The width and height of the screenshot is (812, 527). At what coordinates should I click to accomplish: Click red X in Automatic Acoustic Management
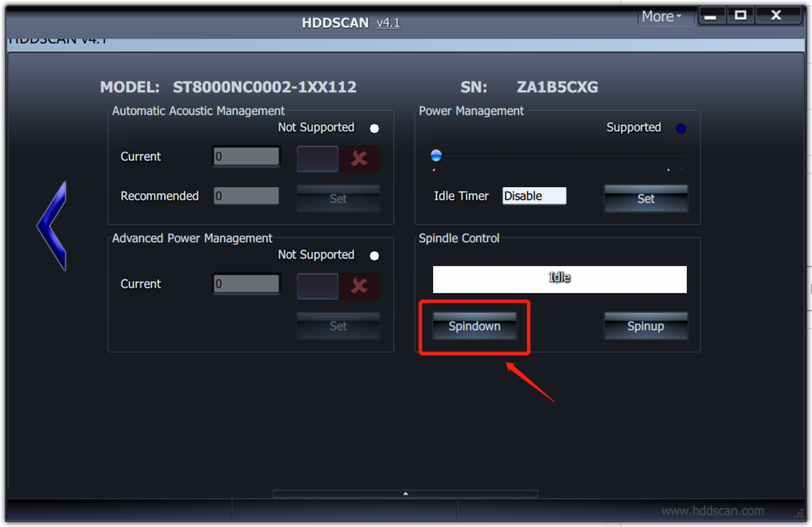359,158
